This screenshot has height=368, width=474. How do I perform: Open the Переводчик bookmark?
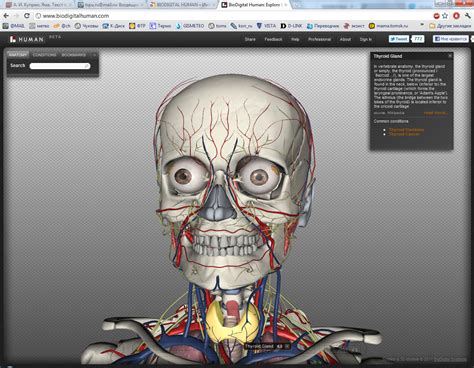pyautogui.click(x=323, y=26)
